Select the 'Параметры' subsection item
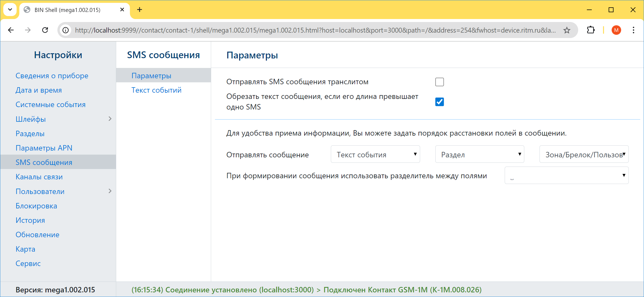 click(x=151, y=76)
